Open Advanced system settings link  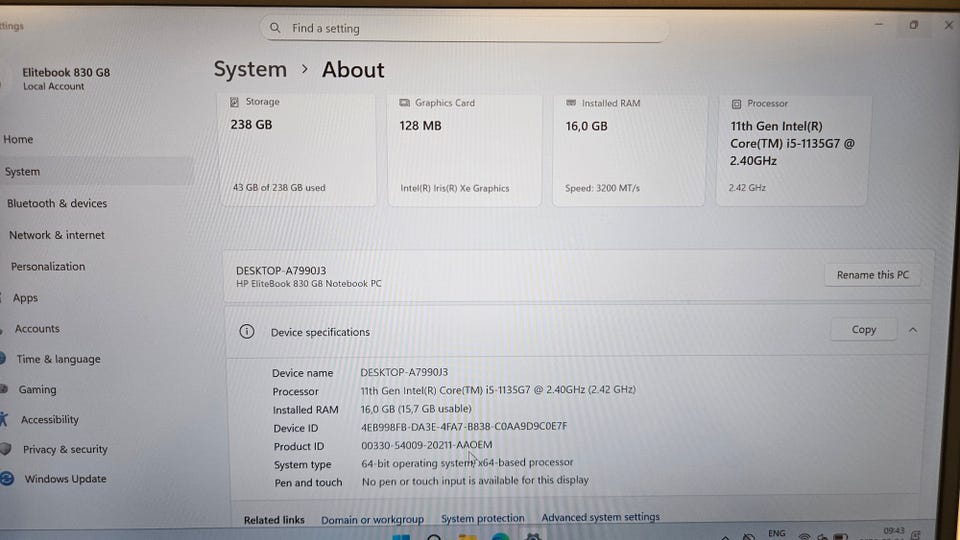click(x=601, y=517)
